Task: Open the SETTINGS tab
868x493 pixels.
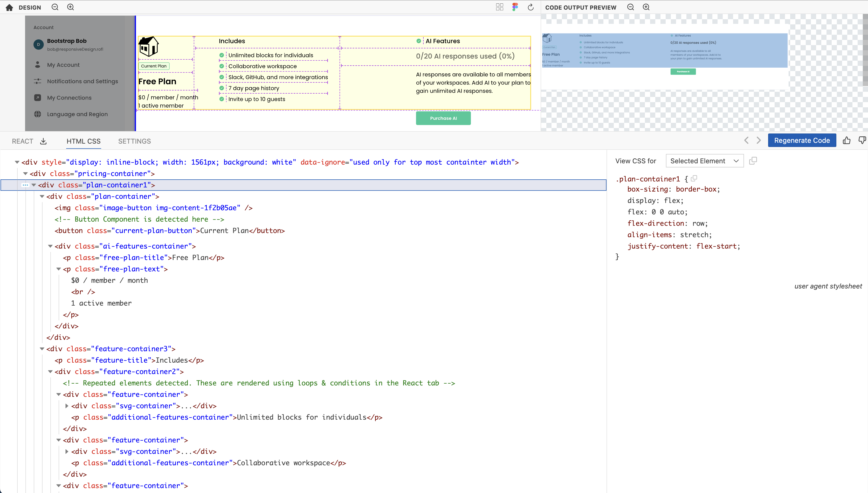Action: 134,141
